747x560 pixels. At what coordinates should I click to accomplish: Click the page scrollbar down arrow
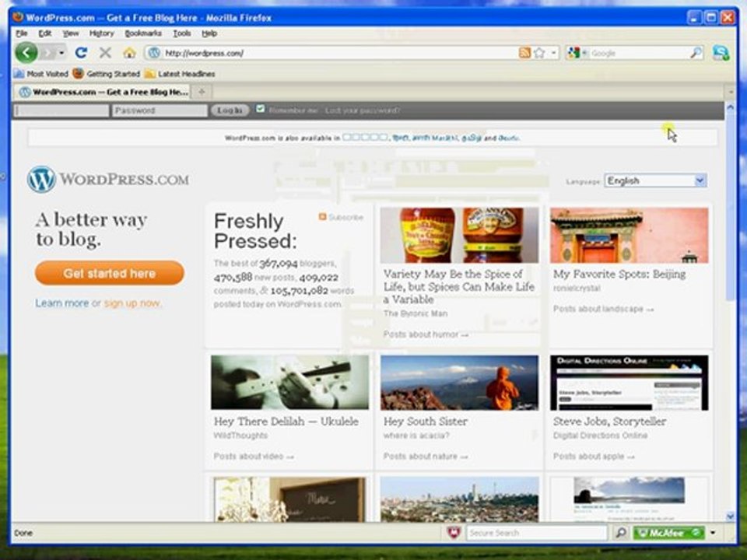click(730, 516)
